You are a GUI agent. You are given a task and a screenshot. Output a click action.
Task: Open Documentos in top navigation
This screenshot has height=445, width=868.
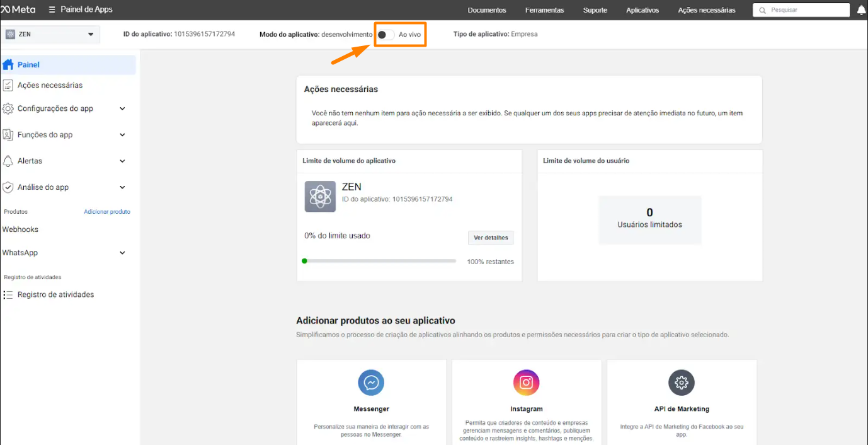coord(486,10)
